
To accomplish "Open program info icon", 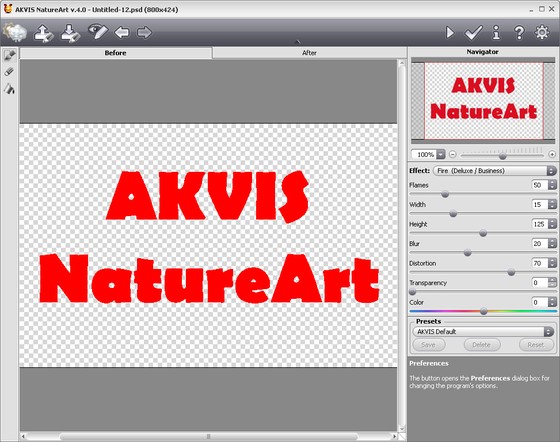I will [x=496, y=32].
